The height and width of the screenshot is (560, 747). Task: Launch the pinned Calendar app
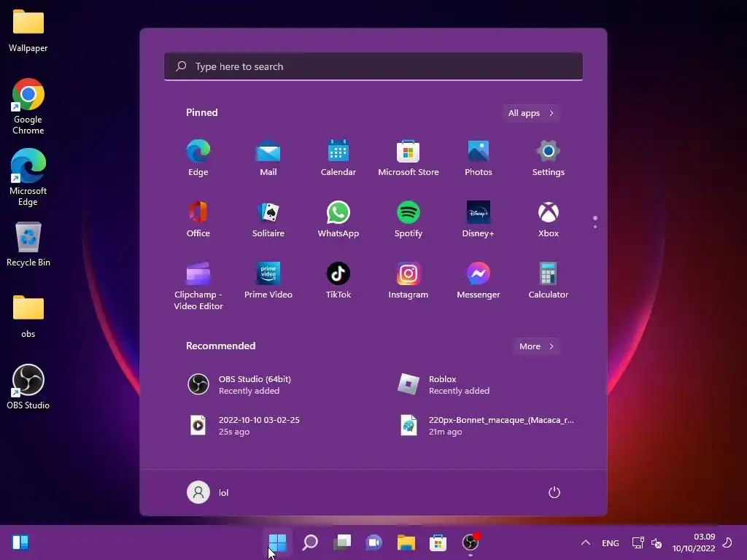(338, 157)
